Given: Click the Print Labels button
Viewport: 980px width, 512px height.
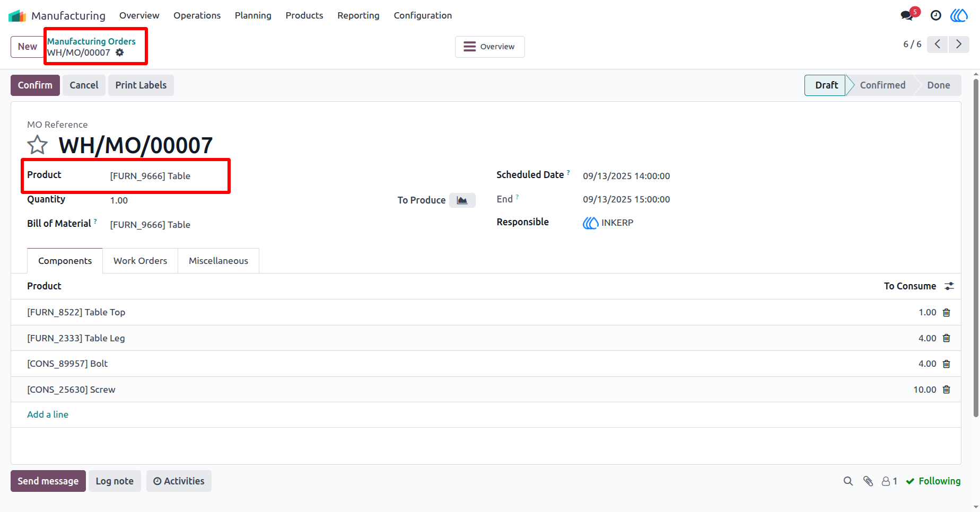Looking at the screenshot, I should click(x=141, y=85).
